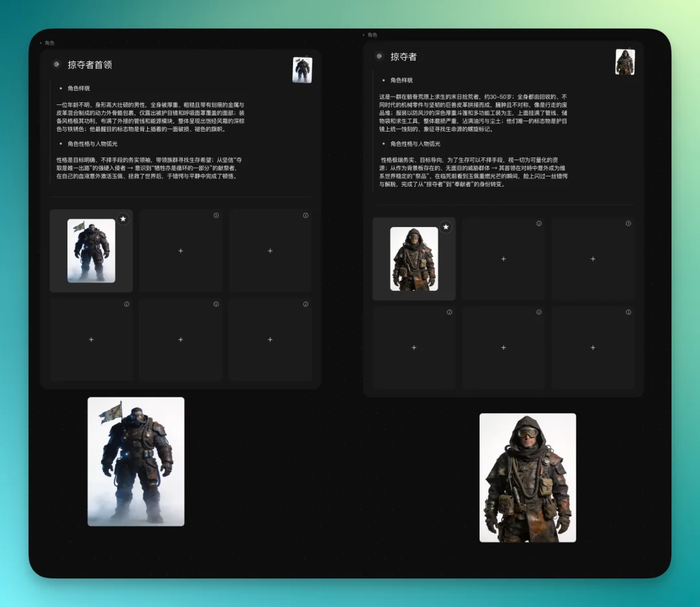This screenshot has height=607, width=700.
Task: Click the info icon on the 掠夺者 card's bottom-right slot
Action: pyautogui.click(x=627, y=312)
